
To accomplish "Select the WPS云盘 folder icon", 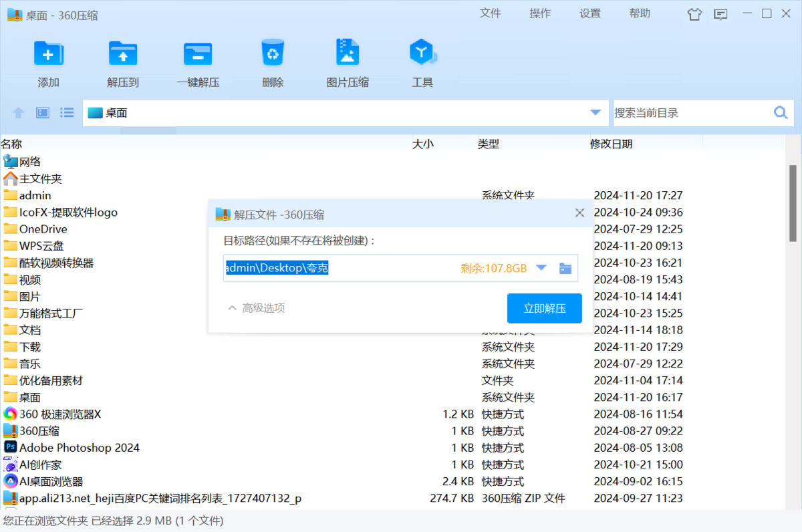I will (x=11, y=246).
